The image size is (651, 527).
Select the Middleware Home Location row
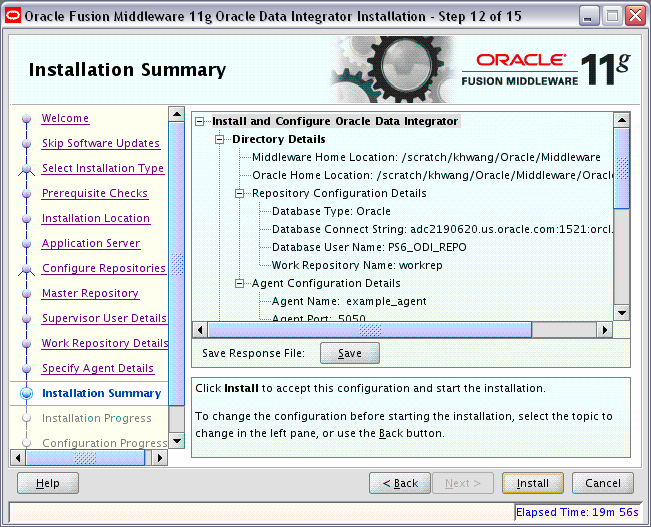point(426,157)
